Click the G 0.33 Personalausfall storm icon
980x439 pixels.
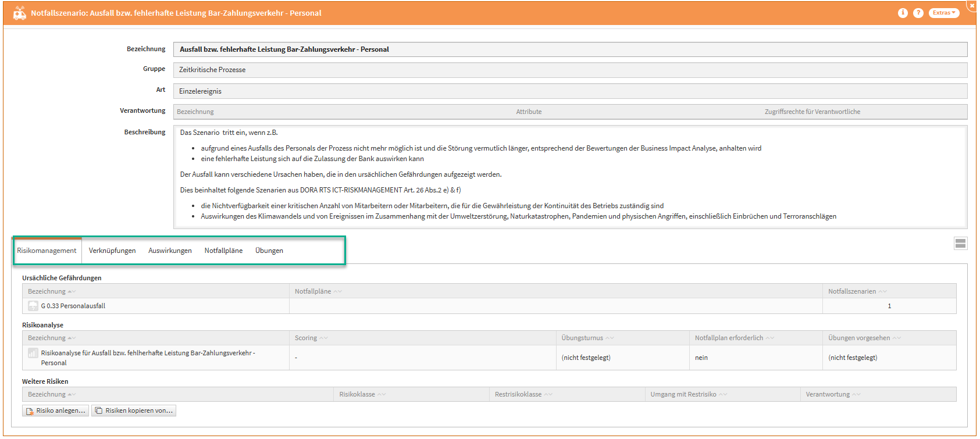click(x=33, y=306)
